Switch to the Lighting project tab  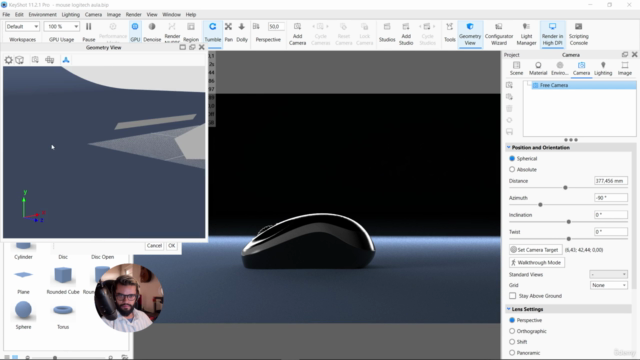click(603, 69)
